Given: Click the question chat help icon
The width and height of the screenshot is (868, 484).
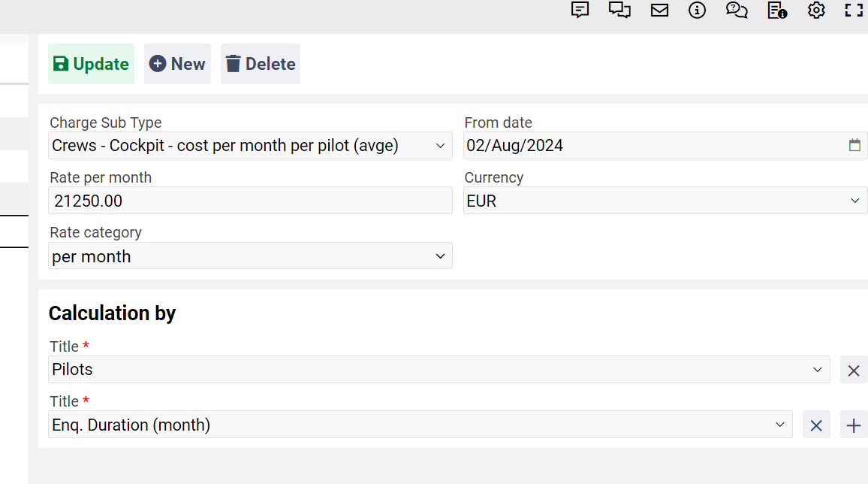Looking at the screenshot, I should point(737,11).
